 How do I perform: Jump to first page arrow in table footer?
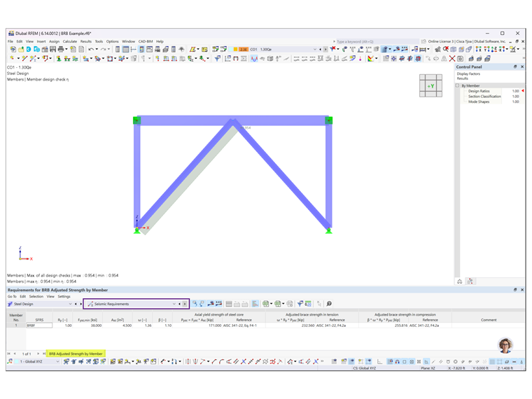click(x=9, y=354)
